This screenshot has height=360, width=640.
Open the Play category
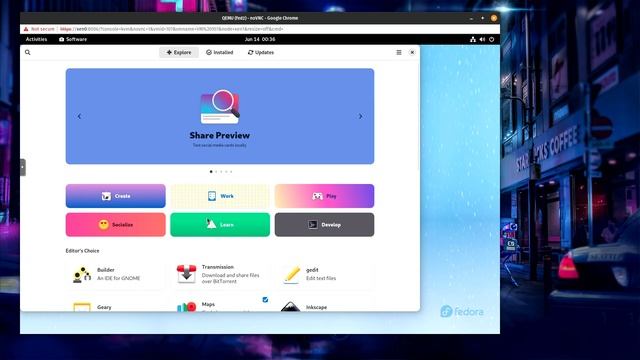[x=324, y=196]
